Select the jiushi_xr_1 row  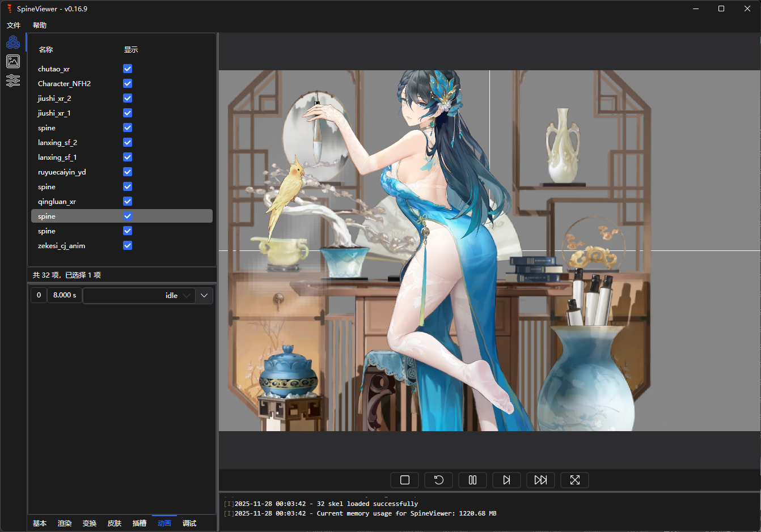(x=122, y=113)
